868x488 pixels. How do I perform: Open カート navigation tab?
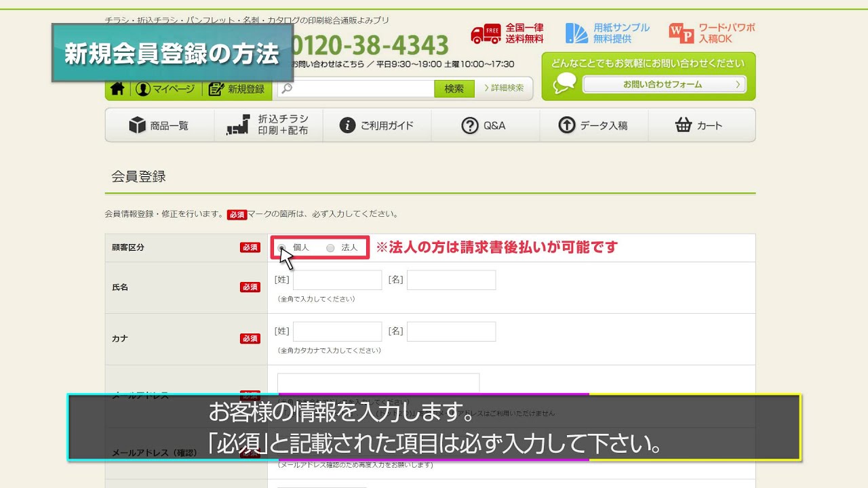[702, 125]
